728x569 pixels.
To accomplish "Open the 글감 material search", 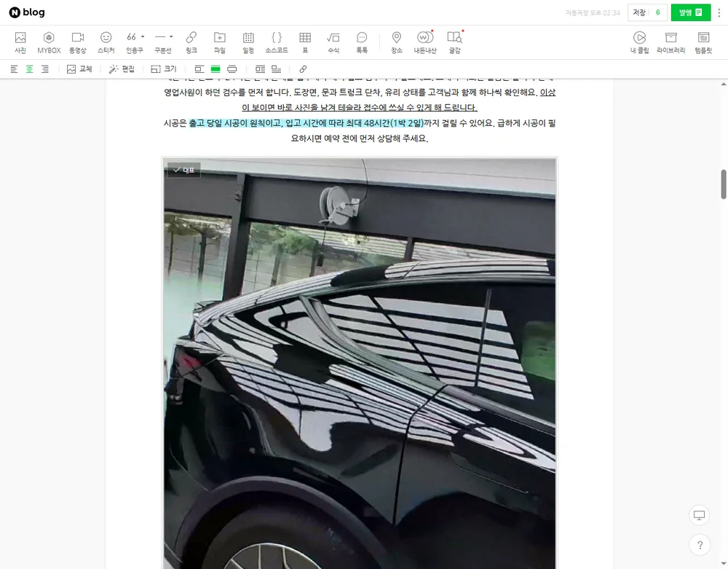I will pyautogui.click(x=454, y=42).
